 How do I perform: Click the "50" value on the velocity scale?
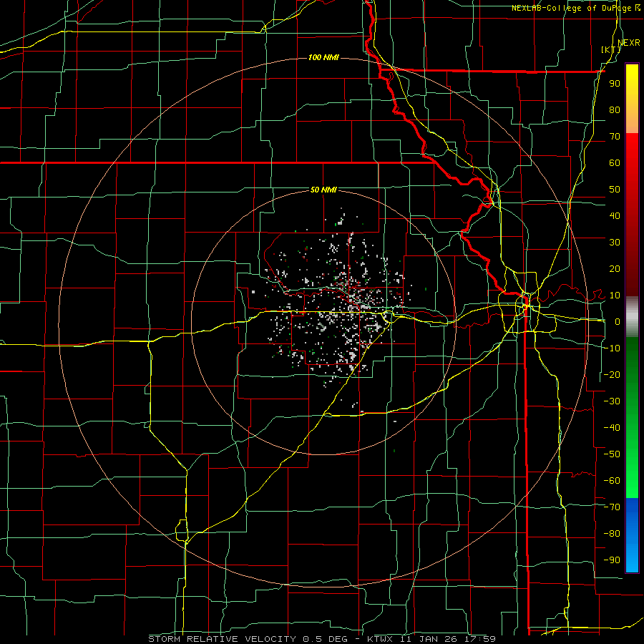(615, 190)
